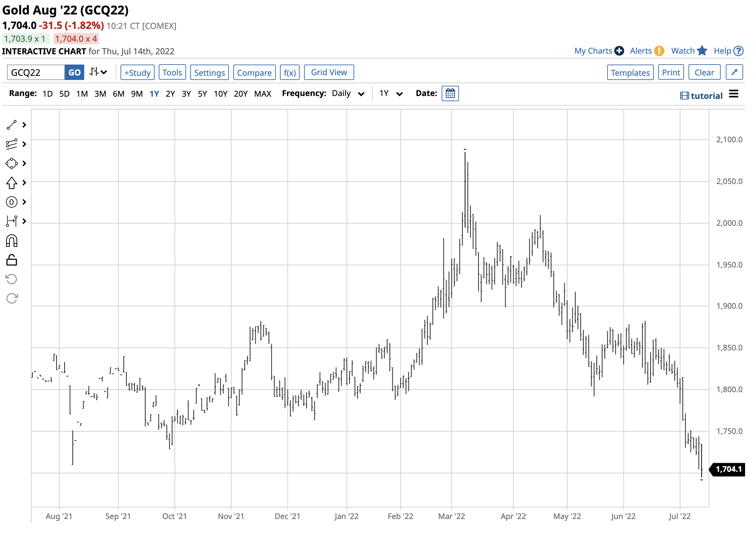Switch range to 5Y
The width and height of the screenshot is (756, 537).
202,94
